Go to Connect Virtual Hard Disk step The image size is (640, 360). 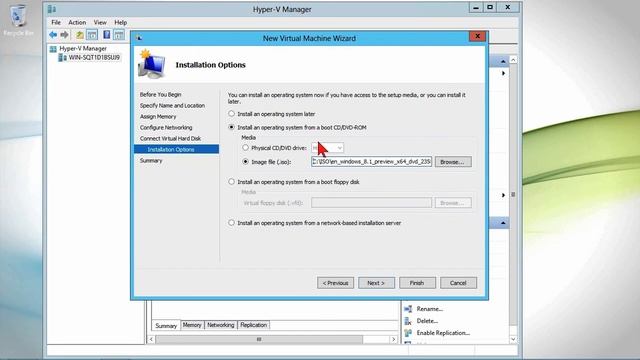click(170, 138)
